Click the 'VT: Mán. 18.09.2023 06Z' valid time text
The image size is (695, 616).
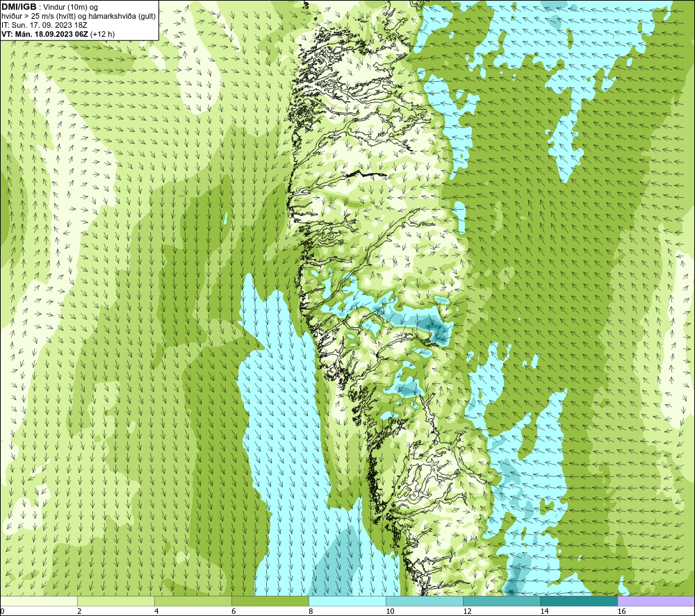point(44,34)
